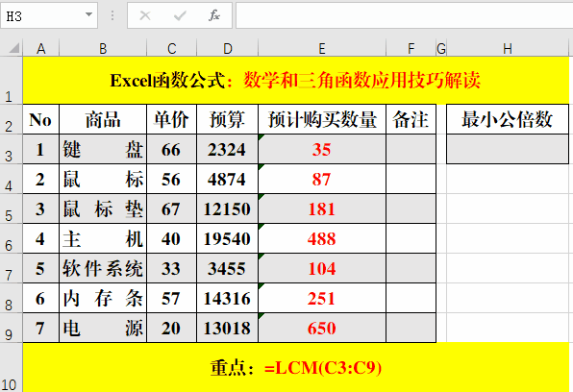Click unit price cell '66'
The width and height of the screenshot is (573, 392).
tap(172, 149)
